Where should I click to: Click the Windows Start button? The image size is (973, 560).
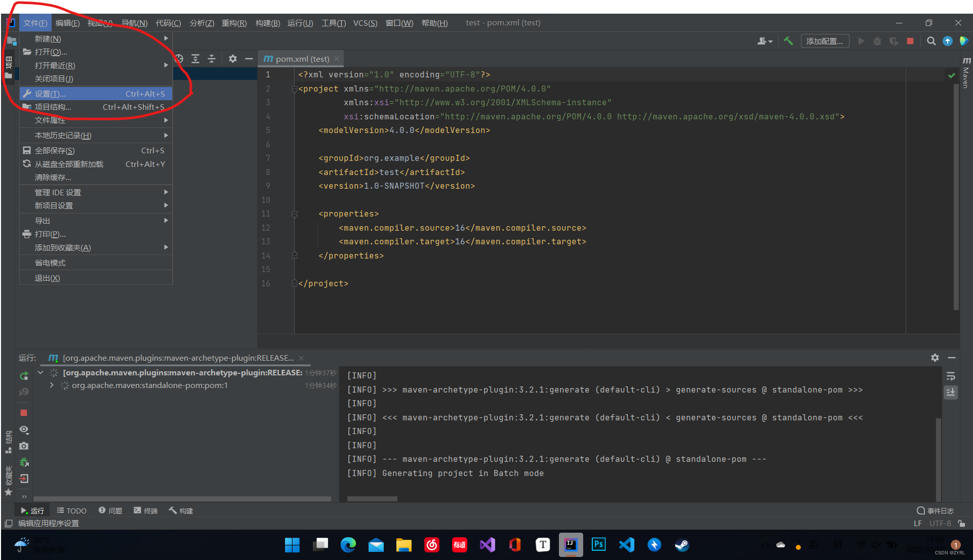pos(292,544)
